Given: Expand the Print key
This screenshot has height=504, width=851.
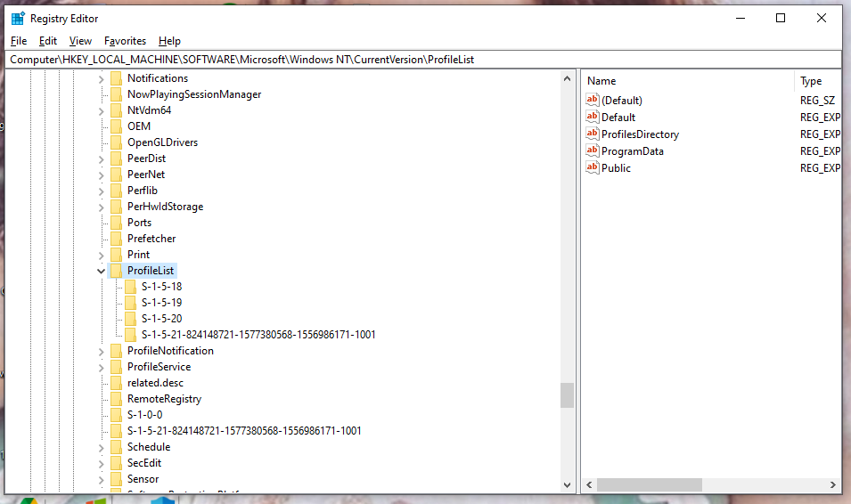Looking at the screenshot, I should pos(101,256).
